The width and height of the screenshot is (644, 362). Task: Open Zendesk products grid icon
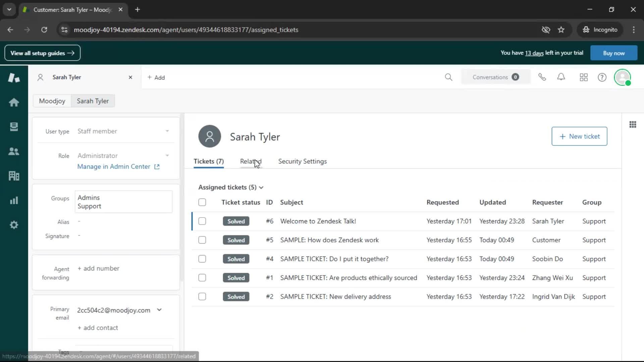(584, 77)
